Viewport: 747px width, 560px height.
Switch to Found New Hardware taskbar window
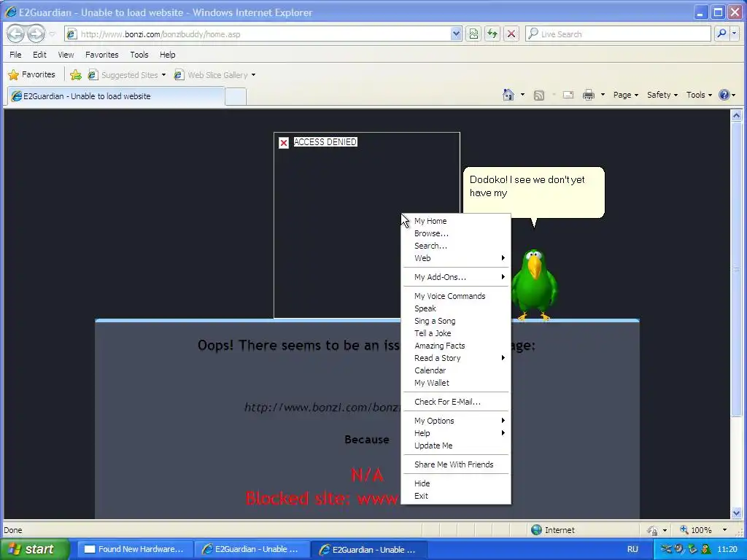tap(135, 549)
